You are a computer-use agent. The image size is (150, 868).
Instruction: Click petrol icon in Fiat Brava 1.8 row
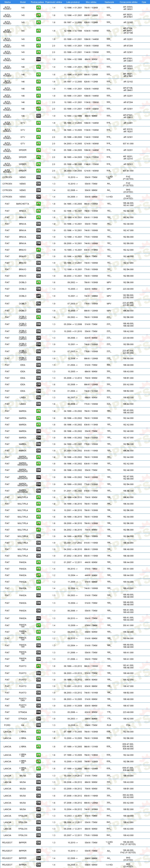coord(39,217)
